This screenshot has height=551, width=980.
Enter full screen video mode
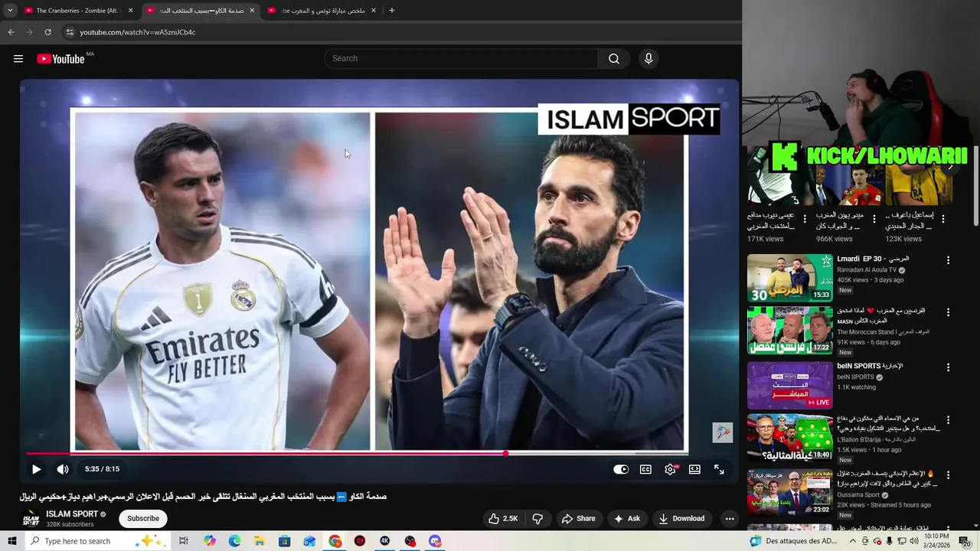[719, 469]
